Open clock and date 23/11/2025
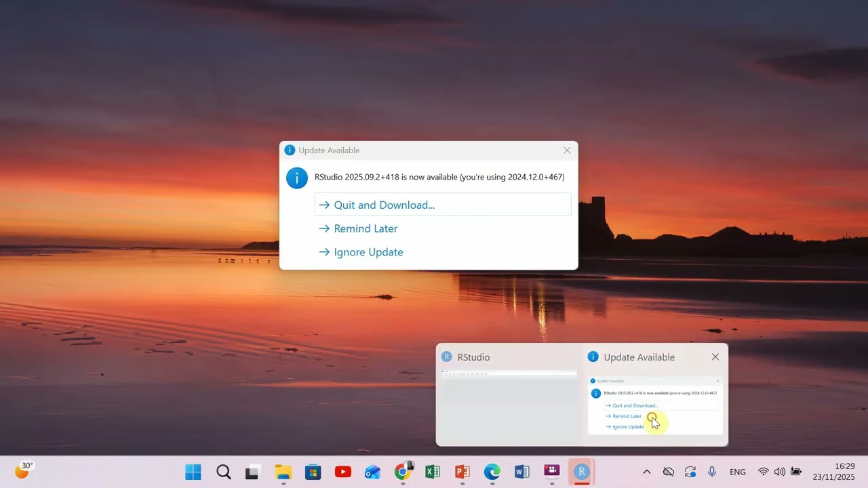Image resolution: width=868 pixels, height=488 pixels. [834, 472]
